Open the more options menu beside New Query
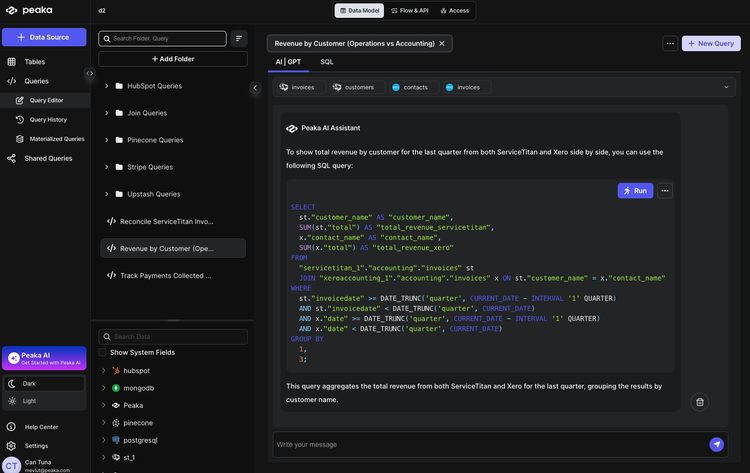 (669, 43)
